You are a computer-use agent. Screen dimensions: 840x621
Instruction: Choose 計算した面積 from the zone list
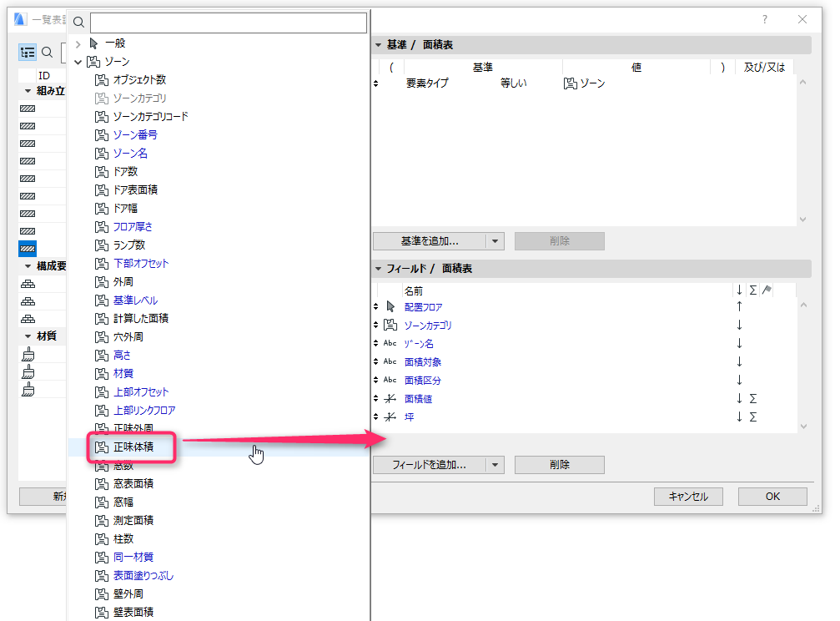(x=141, y=319)
